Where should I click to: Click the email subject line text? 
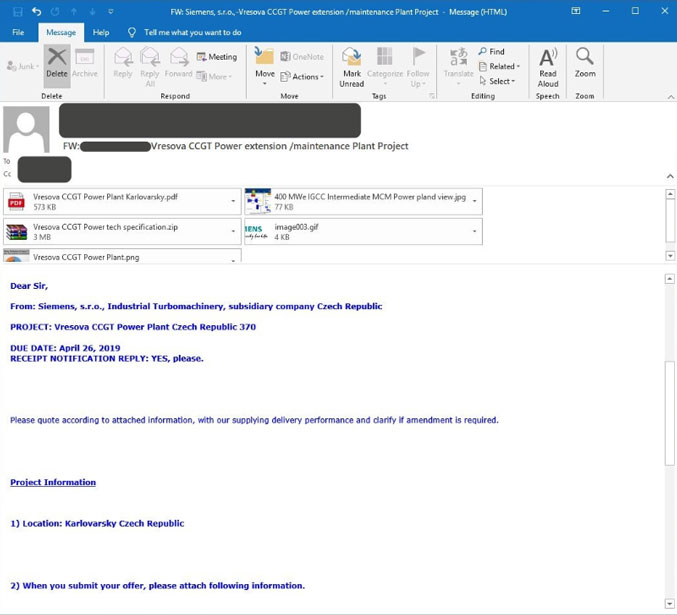click(x=235, y=146)
